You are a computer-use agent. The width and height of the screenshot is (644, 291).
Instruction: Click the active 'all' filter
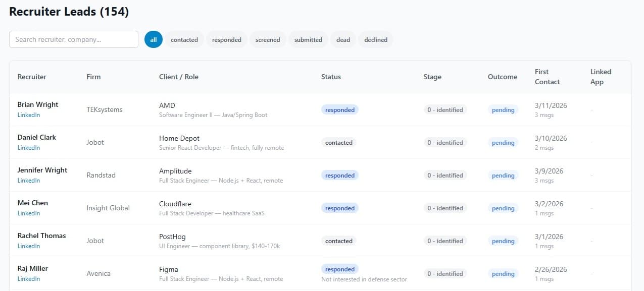tap(153, 39)
